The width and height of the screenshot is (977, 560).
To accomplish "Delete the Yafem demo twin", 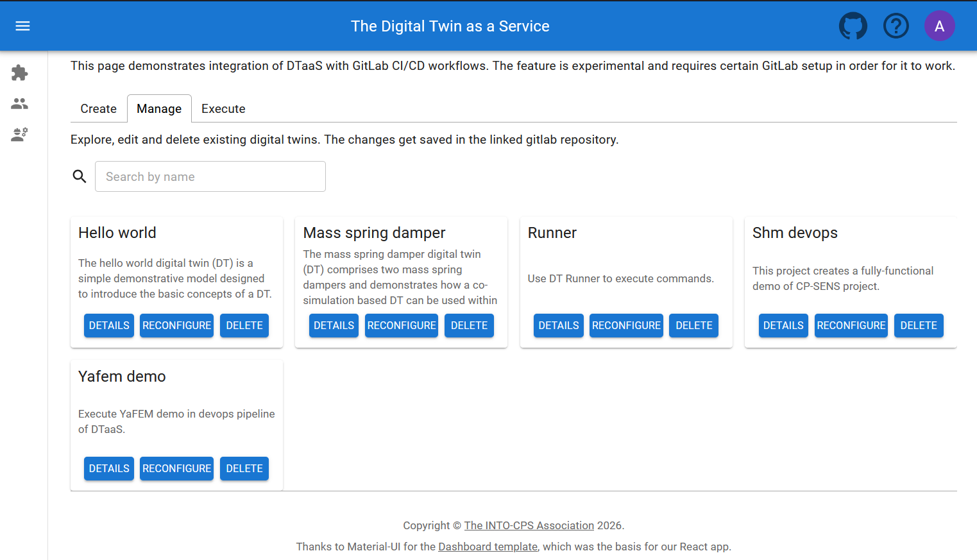I will click(244, 468).
